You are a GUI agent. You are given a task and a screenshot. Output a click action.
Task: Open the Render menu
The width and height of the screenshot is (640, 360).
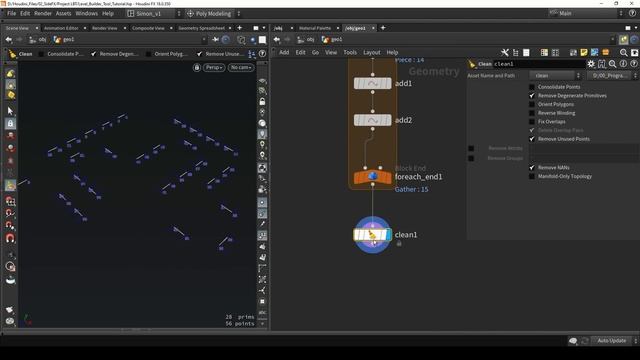[x=43, y=13]
